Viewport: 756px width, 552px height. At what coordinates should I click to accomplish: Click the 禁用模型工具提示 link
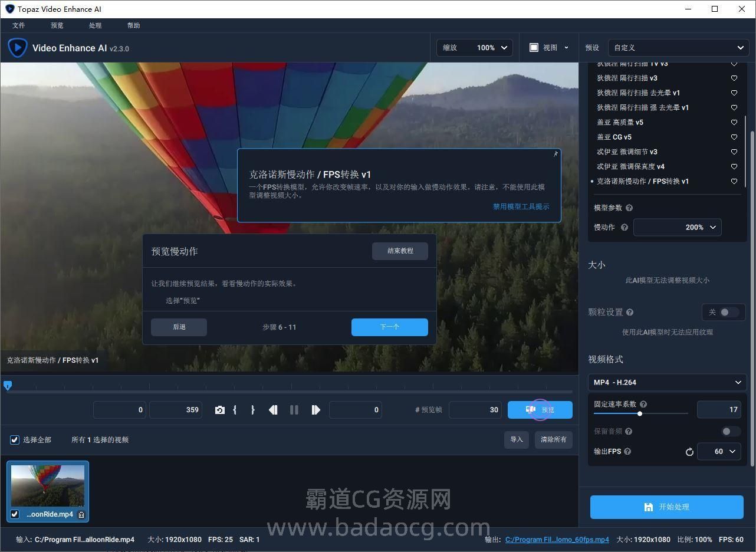(521, 206)
